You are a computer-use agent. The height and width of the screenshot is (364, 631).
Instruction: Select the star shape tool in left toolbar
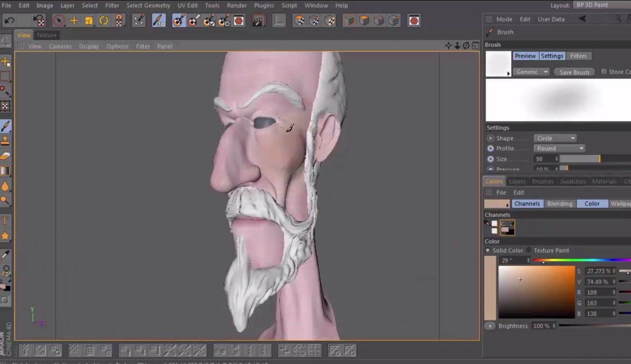coord(5,236)
